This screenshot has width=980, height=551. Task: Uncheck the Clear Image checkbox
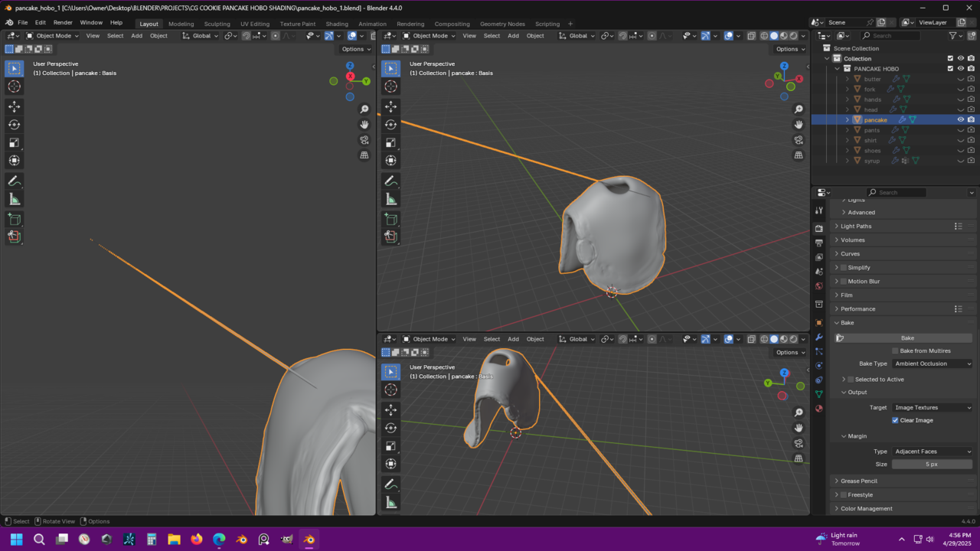[x=895, y=420]
